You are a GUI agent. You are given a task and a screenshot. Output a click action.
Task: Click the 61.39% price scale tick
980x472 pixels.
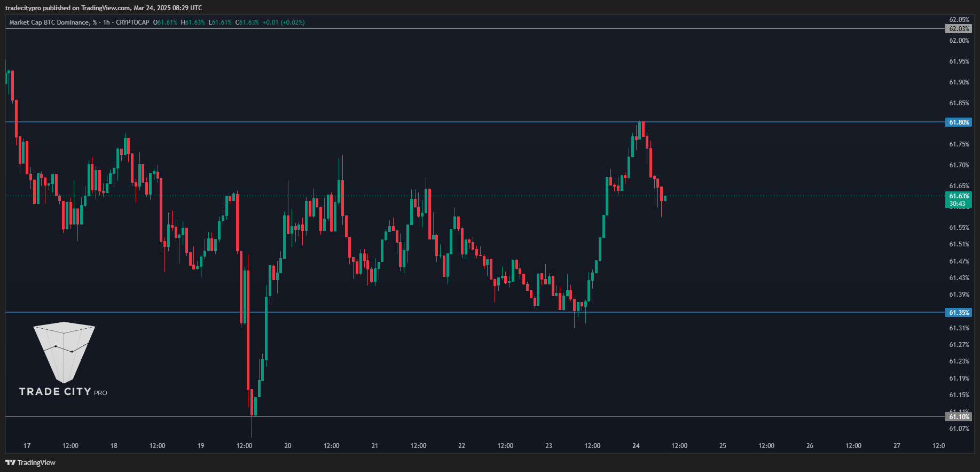tap(959, 295)
